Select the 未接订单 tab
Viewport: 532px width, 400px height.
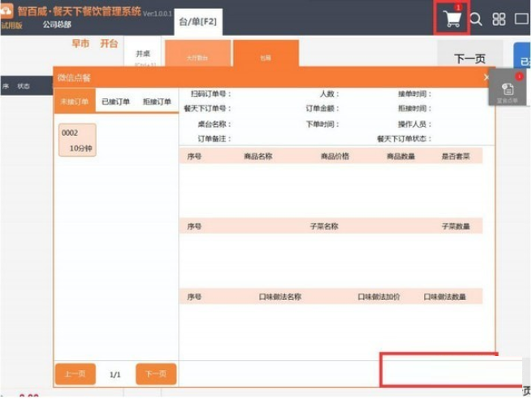(x=74, y=101)
